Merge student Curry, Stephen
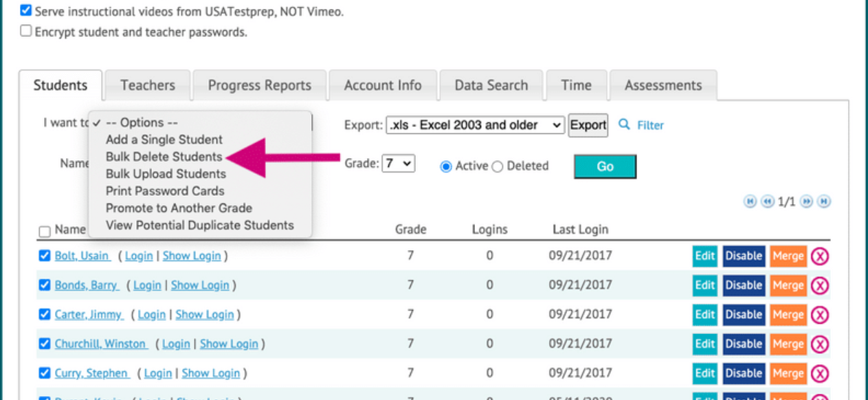 (788, 374)
